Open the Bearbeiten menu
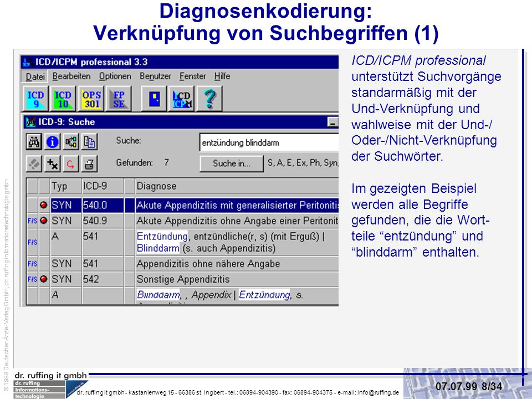Image resolution: width=532 pixels, height=399 pixels. point(71,76)
